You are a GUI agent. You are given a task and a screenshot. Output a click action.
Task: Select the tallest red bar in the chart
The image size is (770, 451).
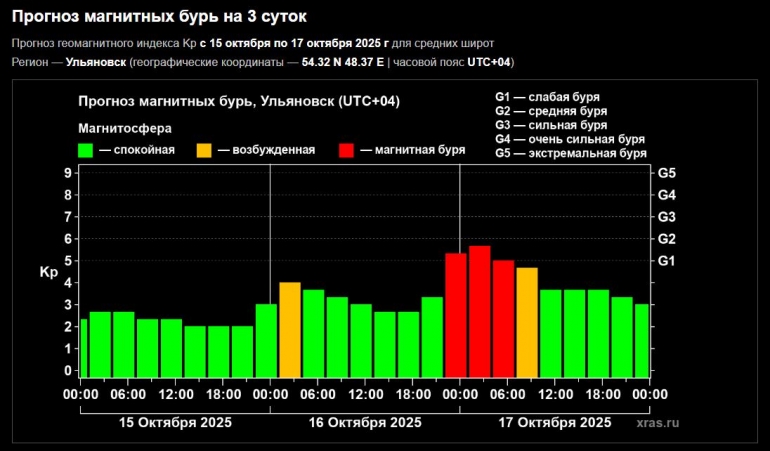pos(479,311)
